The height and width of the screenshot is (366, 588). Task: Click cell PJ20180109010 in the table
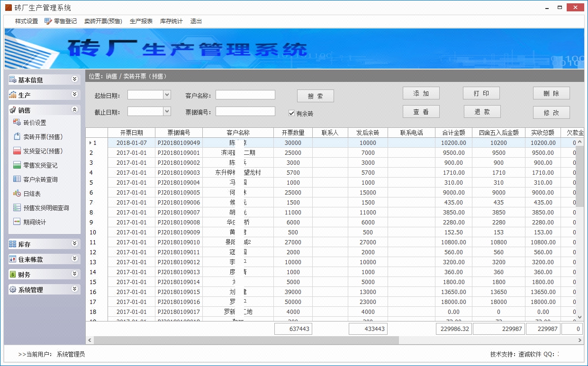coord(179,242)
